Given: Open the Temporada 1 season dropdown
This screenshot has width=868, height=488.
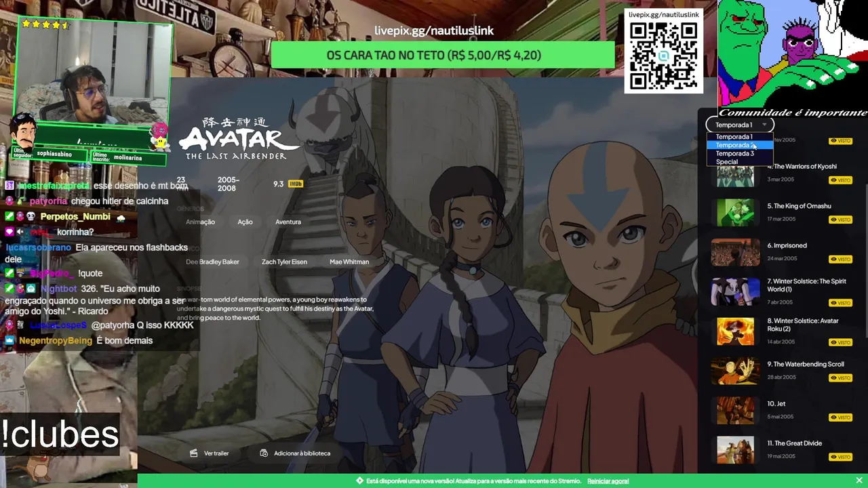Looking at the screenshot, I should [740, 125].
